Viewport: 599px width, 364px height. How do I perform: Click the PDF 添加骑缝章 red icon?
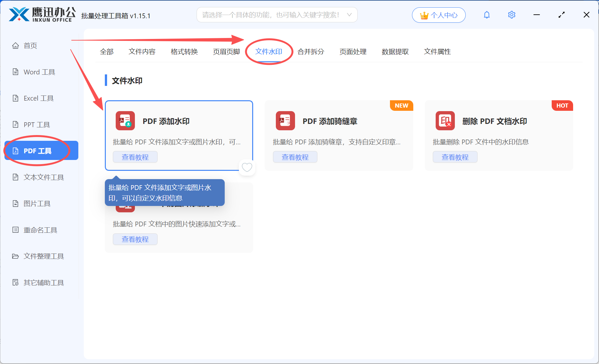285,121
